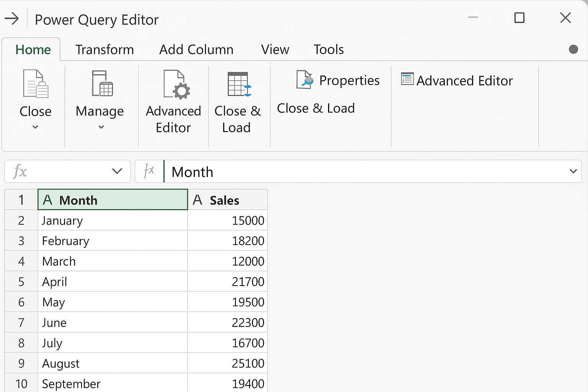Select the 15000 sales value

227,220
